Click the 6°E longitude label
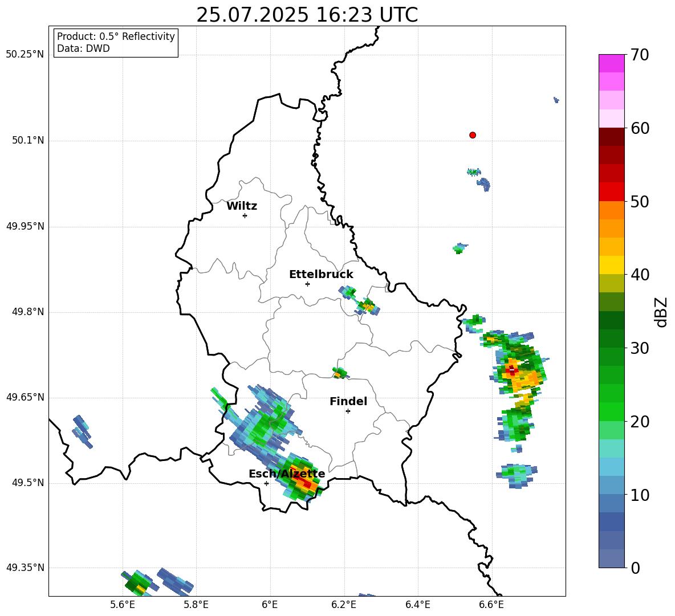The width and height of the screenshot is (675, 616). click(x=270, y=605)
